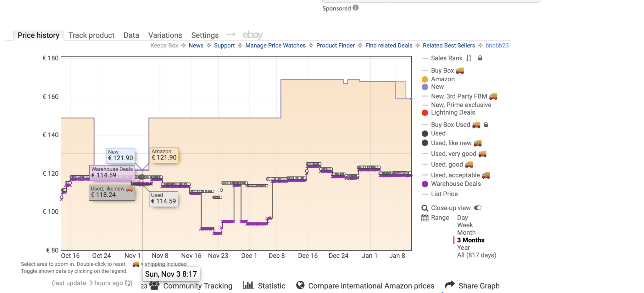Click the globe icon for international prices
Viewport: 644px width, 293px height.
[x=300, y=285]
